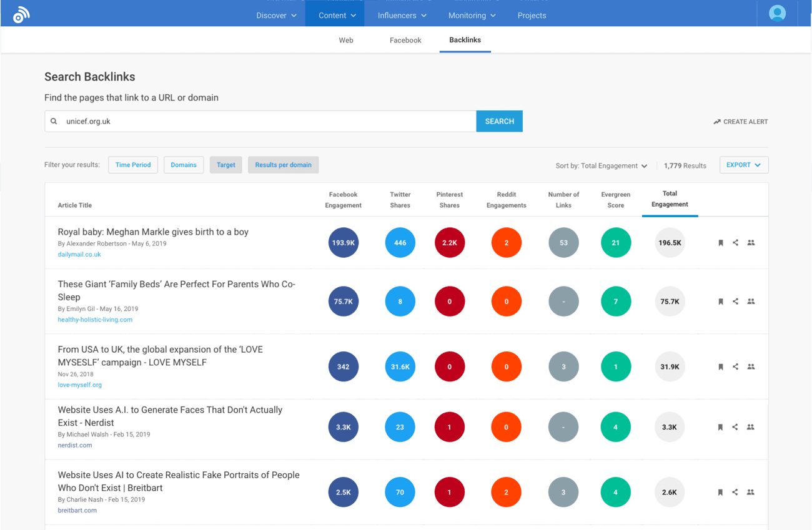Screen dimensions: 812x530
Task: Bookmark the Royal baby Meghan Markle article
Action: [720, 242]
